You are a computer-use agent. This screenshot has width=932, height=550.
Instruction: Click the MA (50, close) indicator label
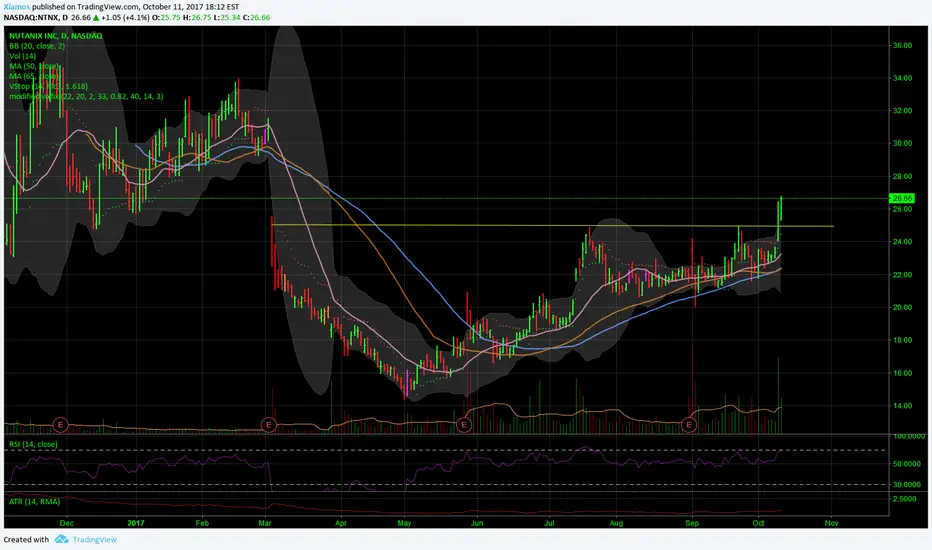coord(34,66)
